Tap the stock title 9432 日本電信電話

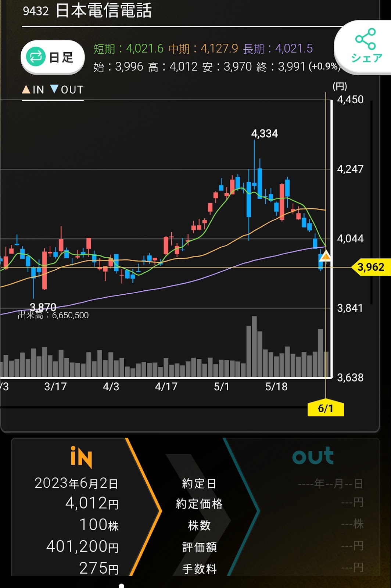[87, 11]
